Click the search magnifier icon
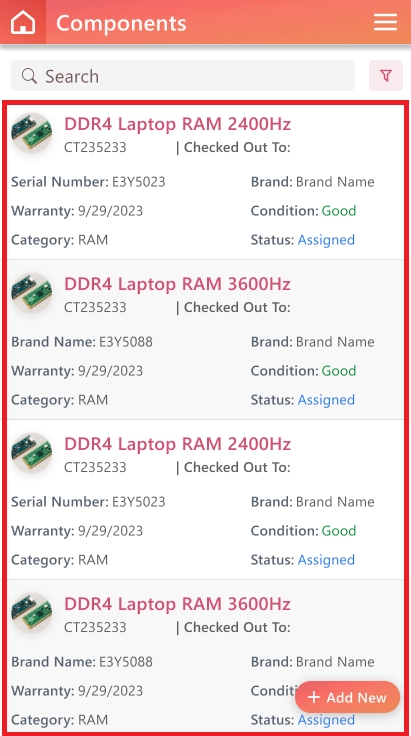The image size is (411, 736). tap(29, 76)
